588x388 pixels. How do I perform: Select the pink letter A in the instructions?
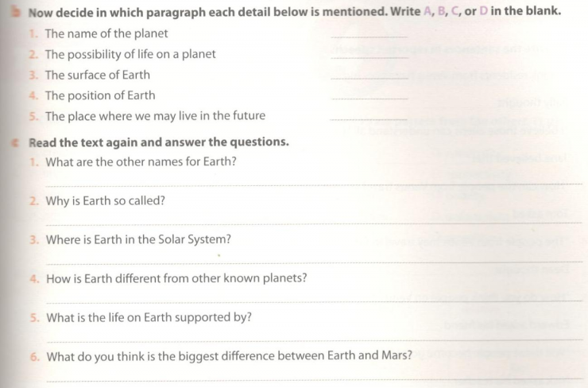click(x=427, y=11)
